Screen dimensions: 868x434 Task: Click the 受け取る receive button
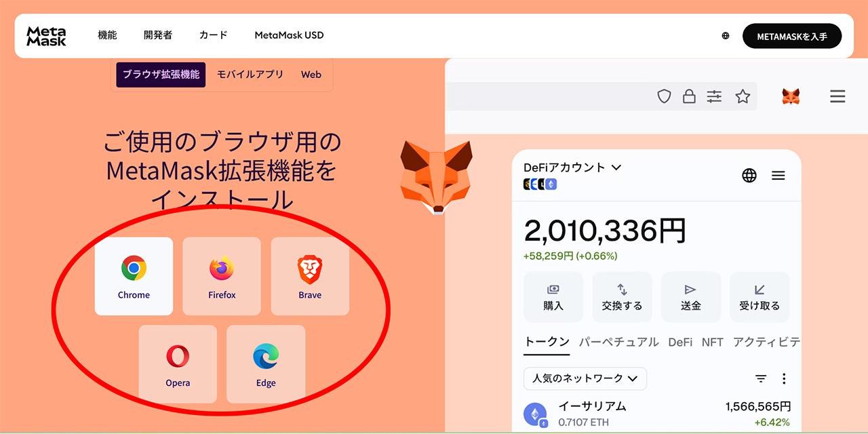(759, 297)
